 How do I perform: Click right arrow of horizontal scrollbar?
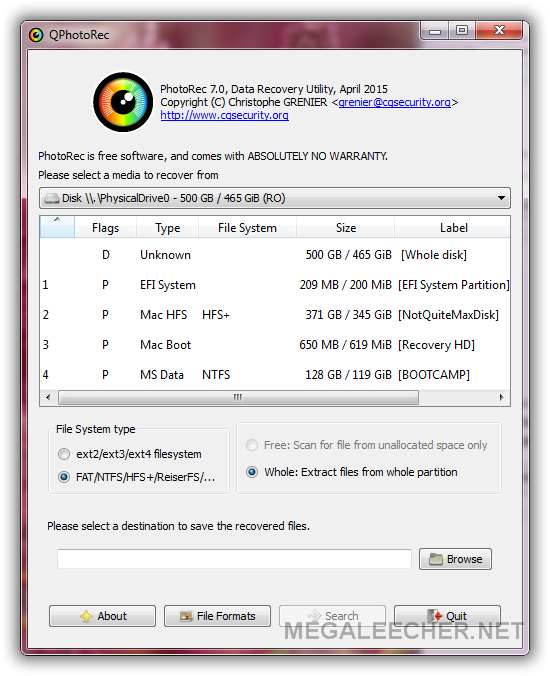point(501,397)
